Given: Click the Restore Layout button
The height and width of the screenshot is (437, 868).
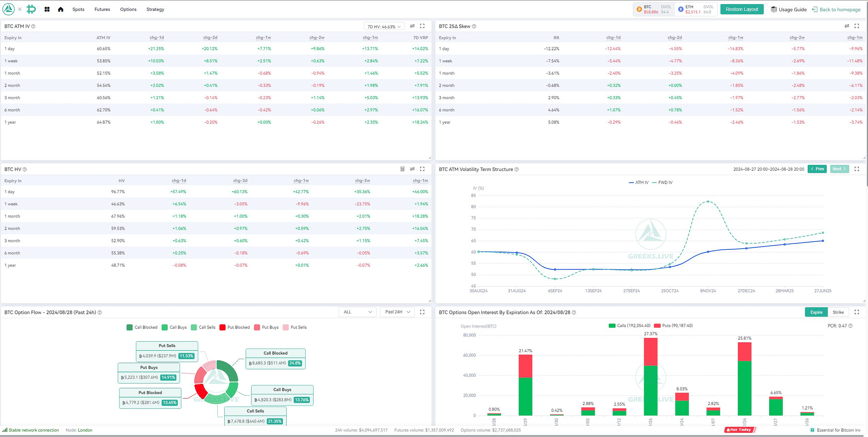Looking at the screenshot, I should coord(742,9).
